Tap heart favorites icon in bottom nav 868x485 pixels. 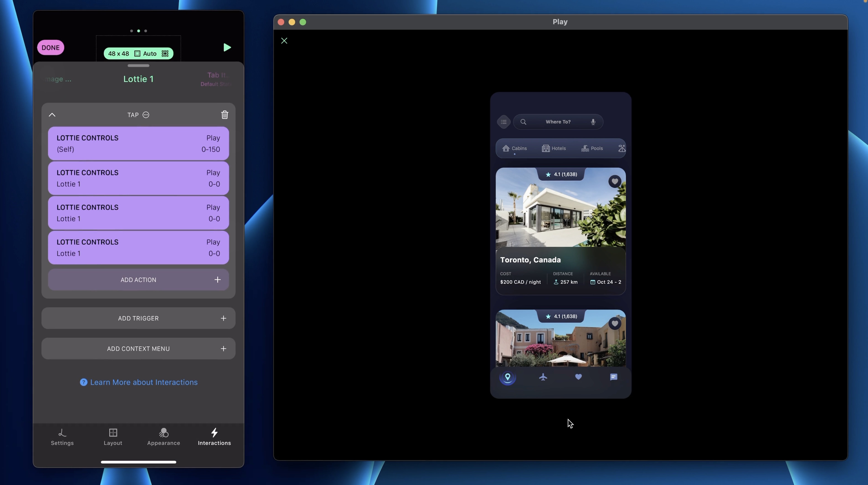click(x=578, y=377)
